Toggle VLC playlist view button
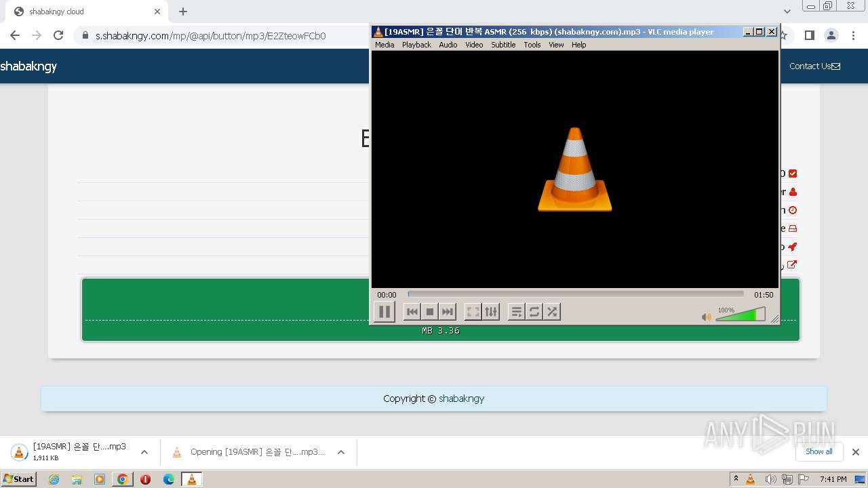 [517, 312]
